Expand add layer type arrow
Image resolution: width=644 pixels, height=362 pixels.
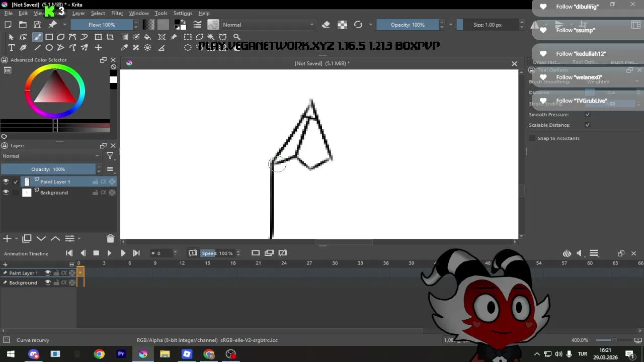coord(16,239)
